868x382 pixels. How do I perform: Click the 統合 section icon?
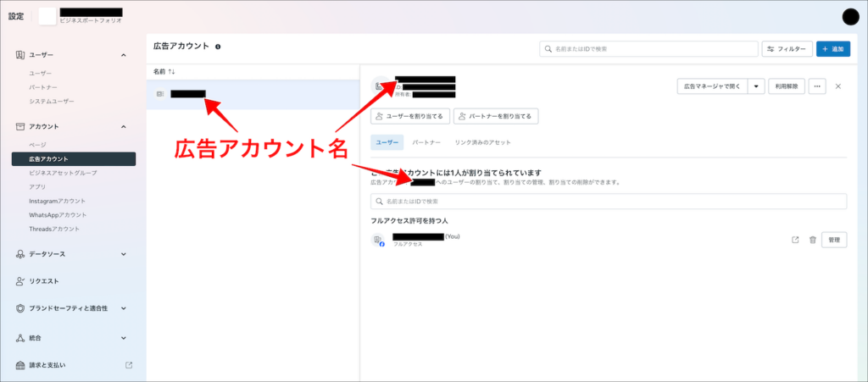20,338
